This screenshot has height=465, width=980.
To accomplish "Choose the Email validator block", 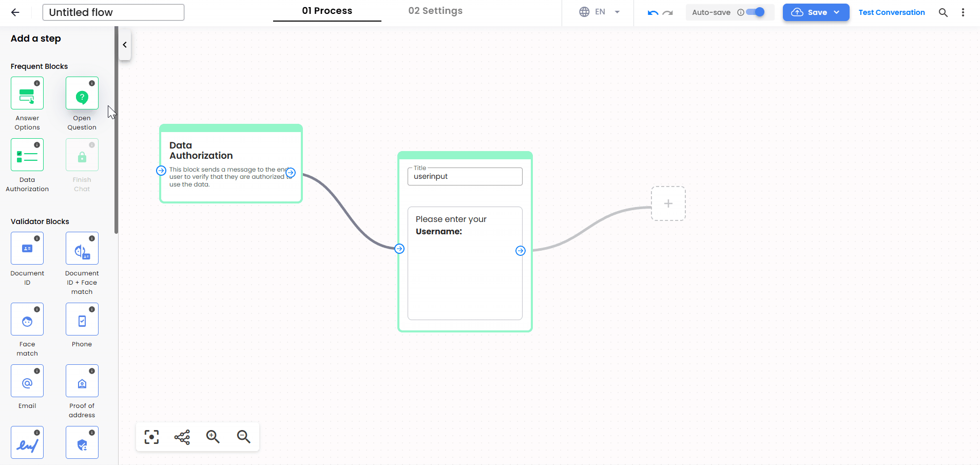I will [x=27, y=381].
